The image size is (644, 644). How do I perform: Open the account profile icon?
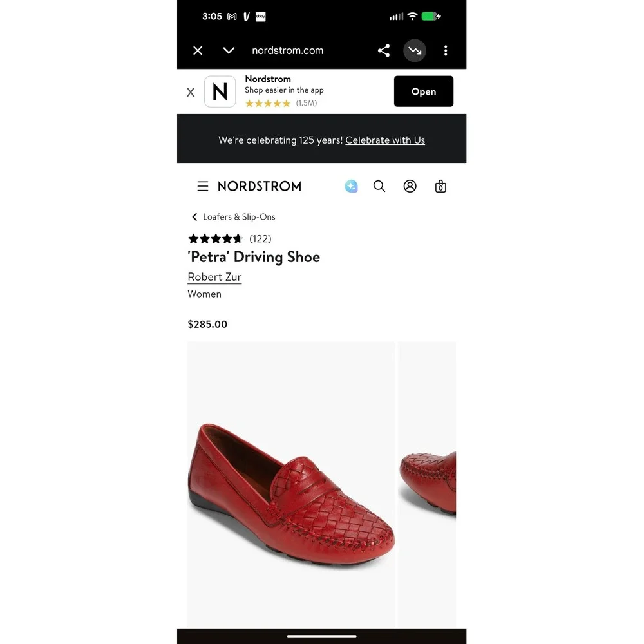pos(410,186)
